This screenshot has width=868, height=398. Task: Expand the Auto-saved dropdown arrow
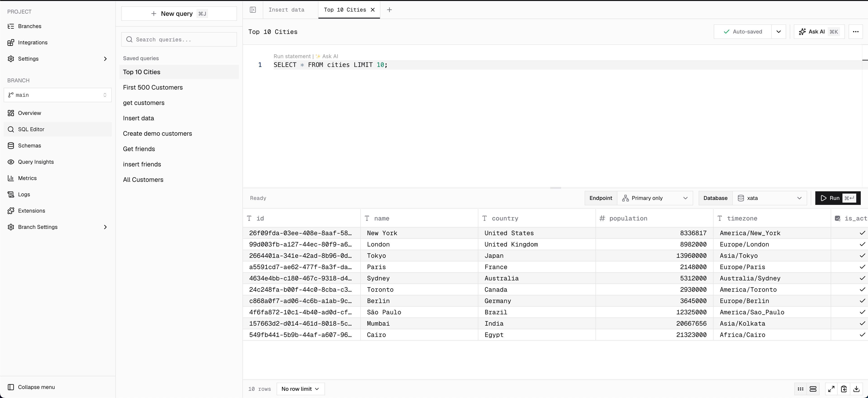778,32
